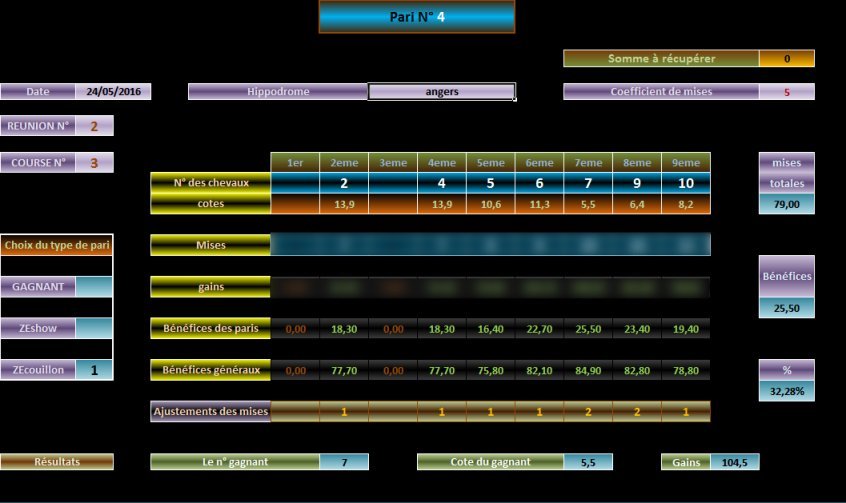Select horse number 10 in 9eme column
Viewport: 846px width, 503px height.
pyautogui.click(x=685, y=183)
